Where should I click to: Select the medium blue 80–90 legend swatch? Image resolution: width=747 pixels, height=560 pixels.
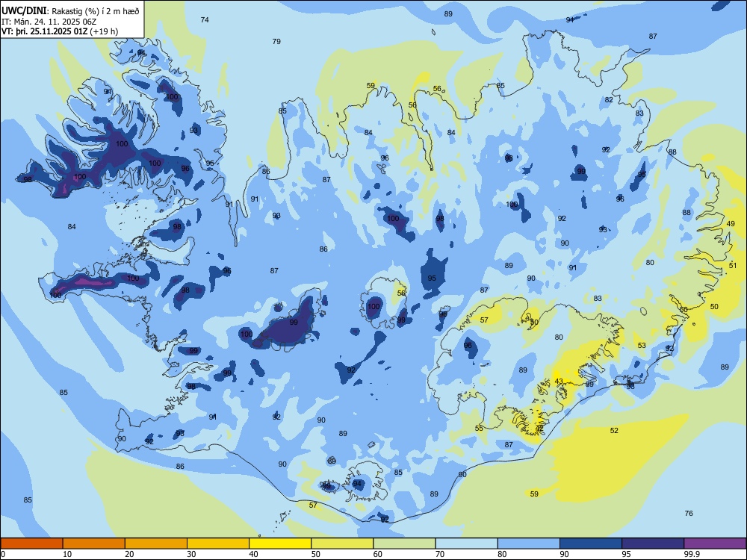529,544
